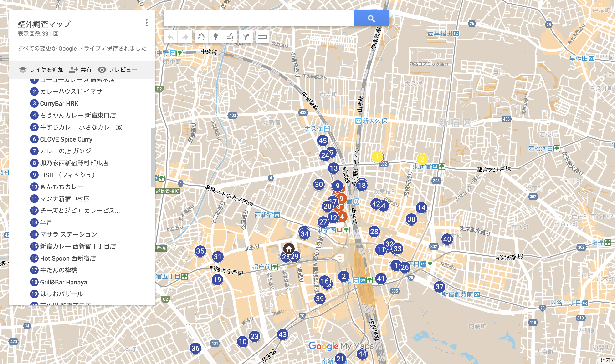Image resolution: width=615 pixels, height=364 pixels.
Task: Click inside the map search field
Action: 259,18
